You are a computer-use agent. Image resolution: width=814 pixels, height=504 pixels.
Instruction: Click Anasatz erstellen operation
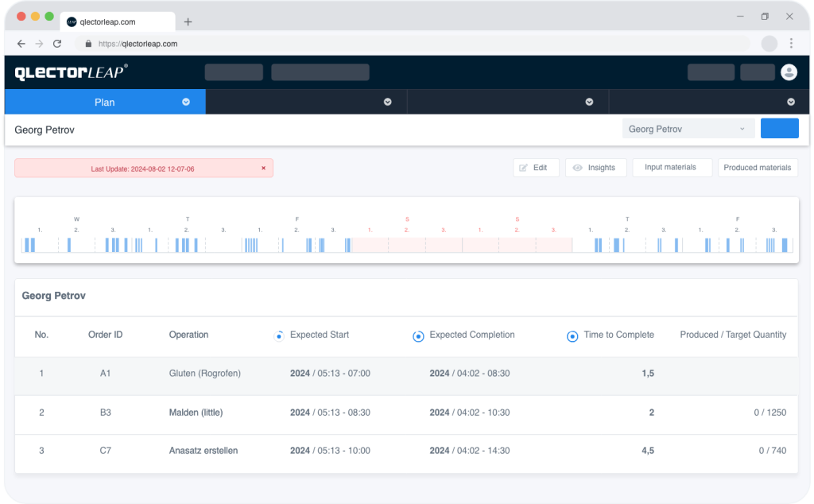(x=203, y=451)
